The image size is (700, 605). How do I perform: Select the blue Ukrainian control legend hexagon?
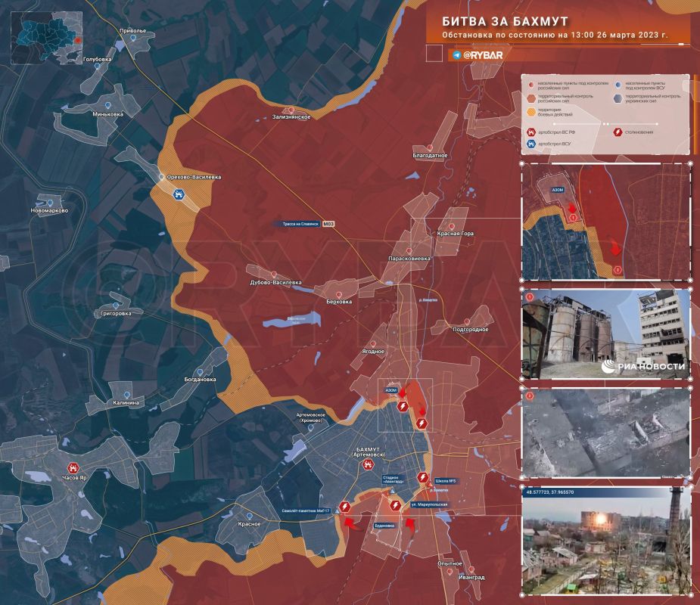point(618,98)
